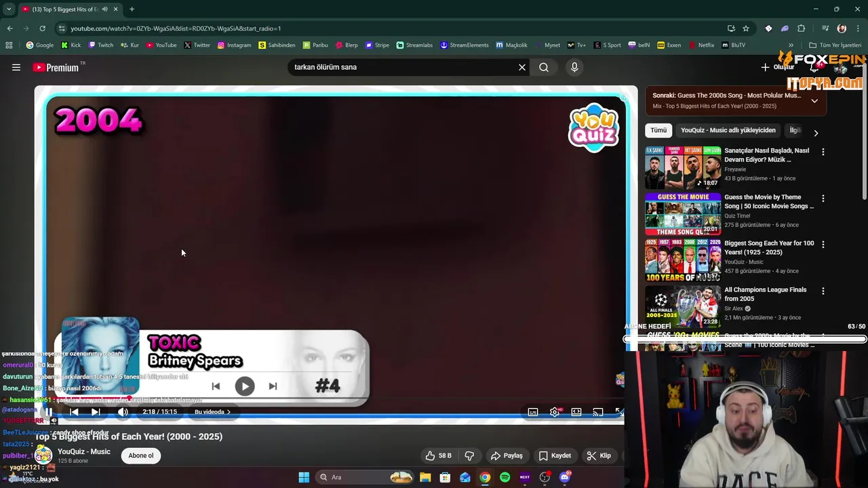Click the address bar URL
This screenshot has height=488, width=868.
[x=176, y=28]
